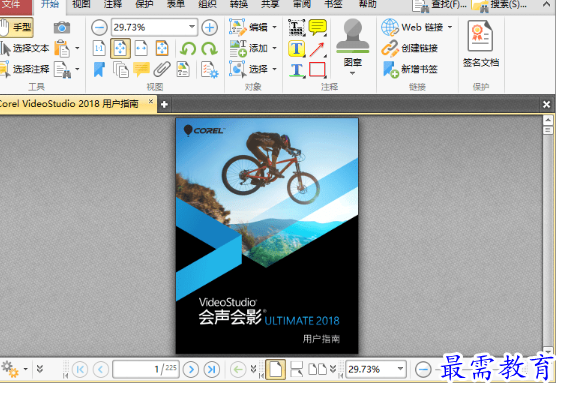
Task: Click the Search (搜索(S)...) button
Action: click(x=500, y=5)
